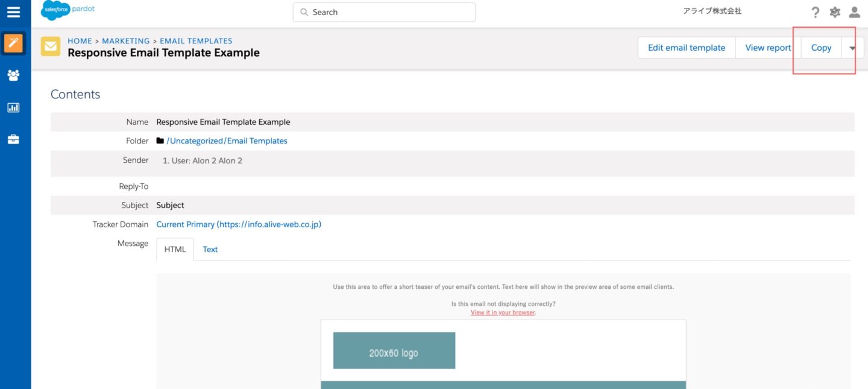This screenshot has width=868, height=389.
Task: Select the HTML message tab
Action: (175, 249)
